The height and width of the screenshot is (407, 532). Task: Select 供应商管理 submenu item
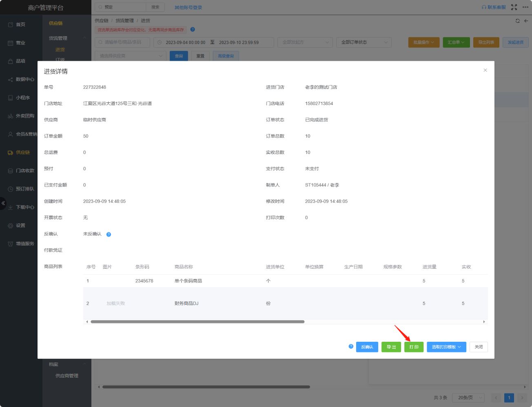(67, 376)
